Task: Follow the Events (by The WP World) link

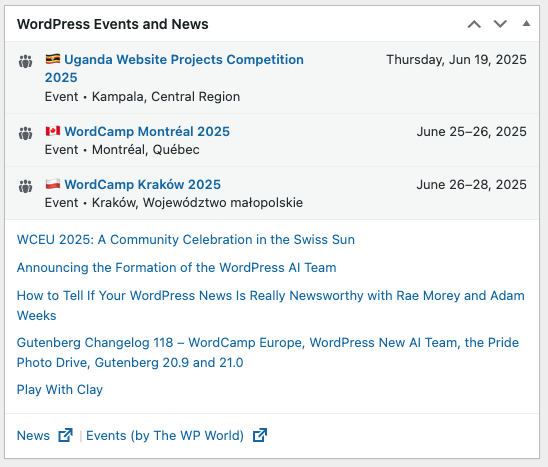Action: [x=165, y=436]
